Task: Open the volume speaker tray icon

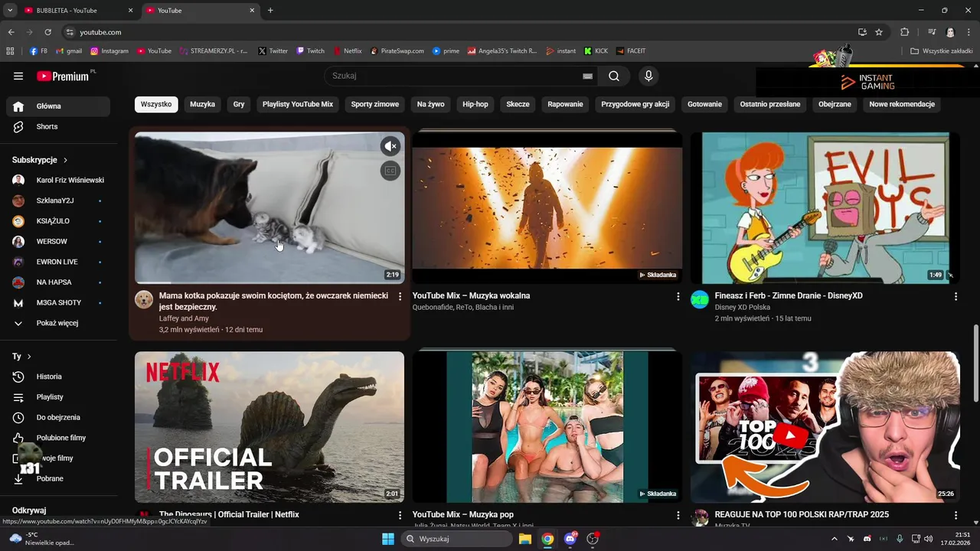Action: pos(927,539)
